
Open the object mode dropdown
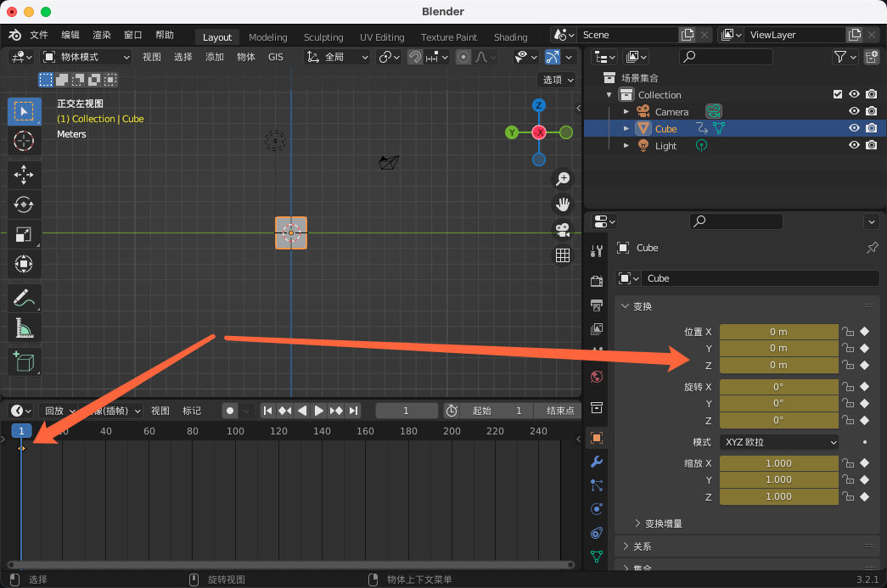87,57
